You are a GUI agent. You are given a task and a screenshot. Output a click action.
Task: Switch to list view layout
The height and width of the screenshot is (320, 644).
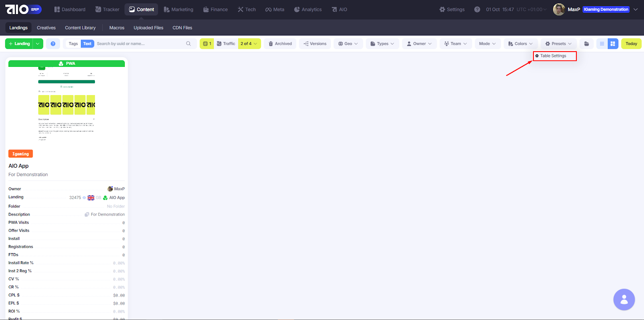point(602,44)
